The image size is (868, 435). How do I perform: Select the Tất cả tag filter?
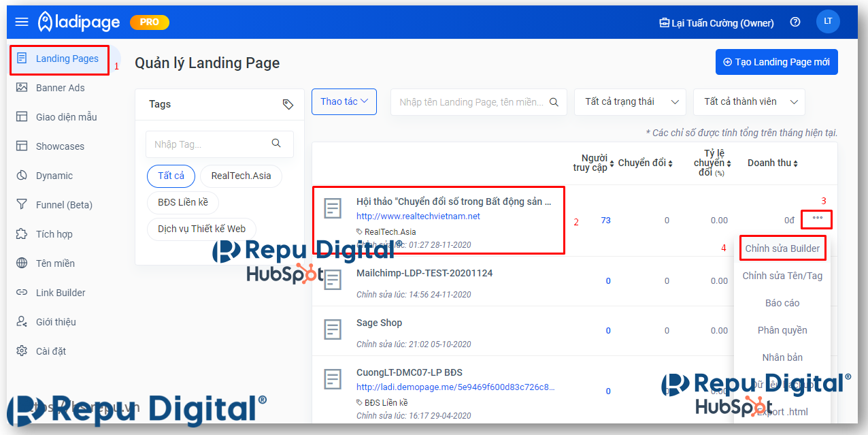point(171,176)
